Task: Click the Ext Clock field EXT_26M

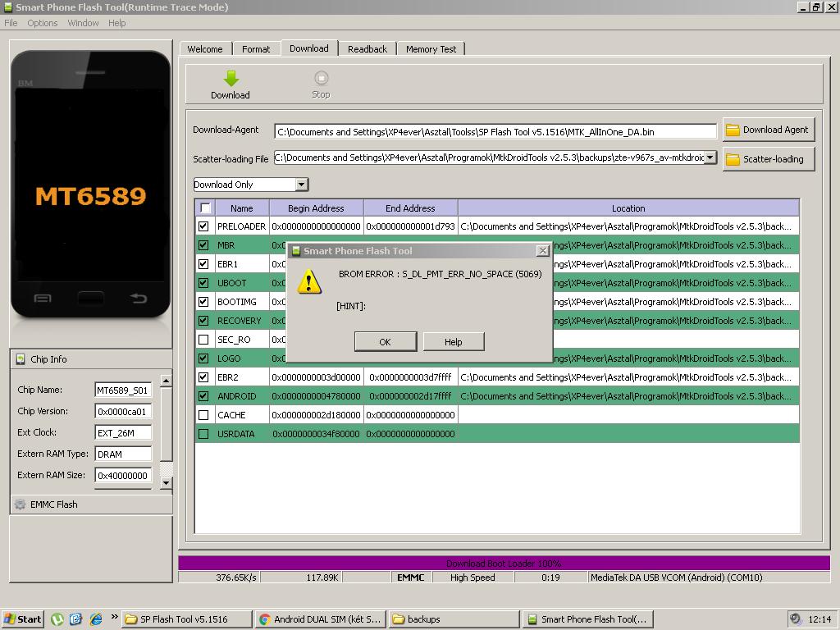Action: 123,433
